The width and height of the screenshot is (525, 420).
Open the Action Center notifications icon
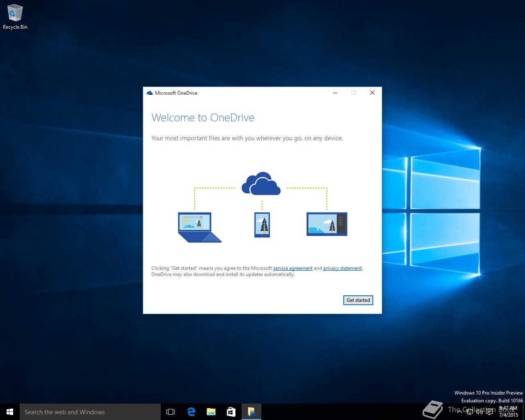(x=489, y=412)
